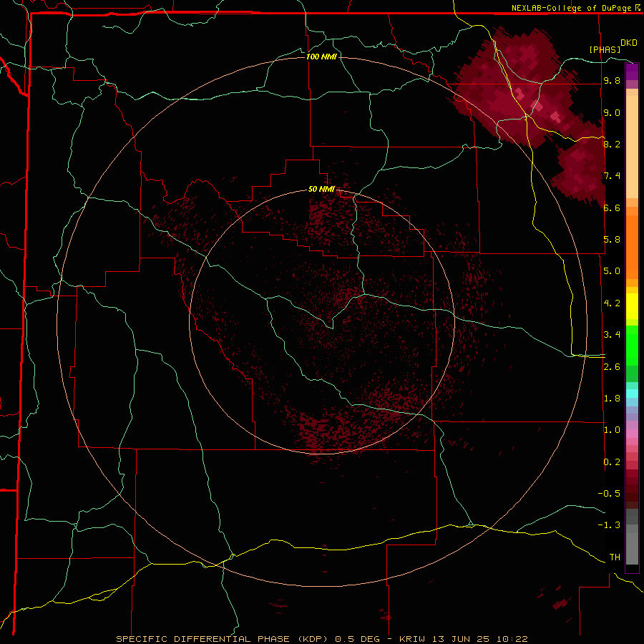This screenshot has height=644, width=644.
Task: Click the 100 NMI range ring label
Action: 321,57
